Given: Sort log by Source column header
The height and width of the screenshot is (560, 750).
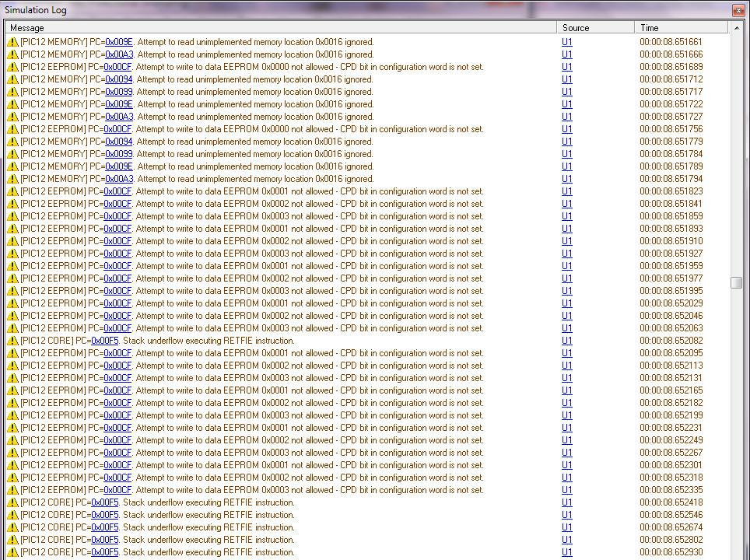Looking at the screenshot, I should coord(596,28).
